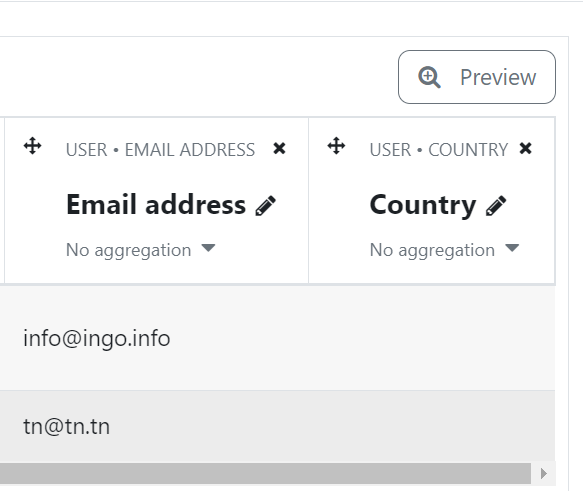
Task: Click the move icon for Country column
Action: click(336, 146)
